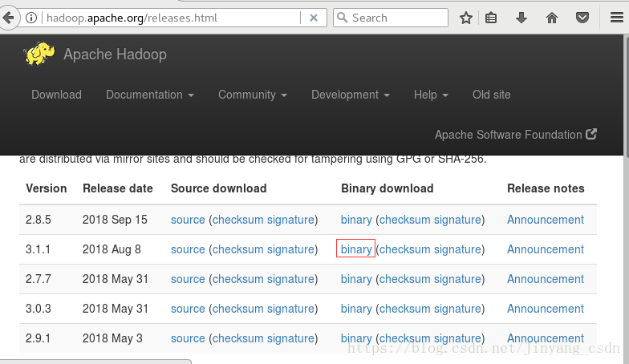Select the release date 2018 Sep 15
The width and height of the screenshot is (629, 364).
coord(115,220)
